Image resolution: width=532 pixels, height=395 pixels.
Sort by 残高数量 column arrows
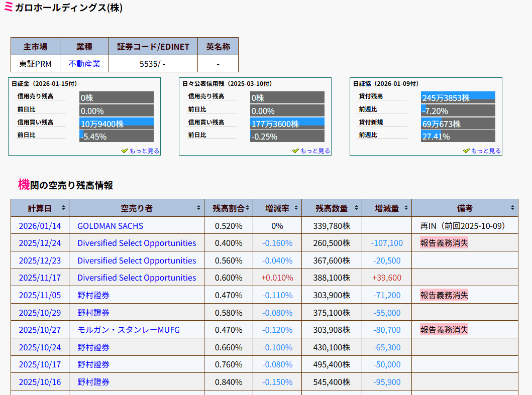pos(356,208)
